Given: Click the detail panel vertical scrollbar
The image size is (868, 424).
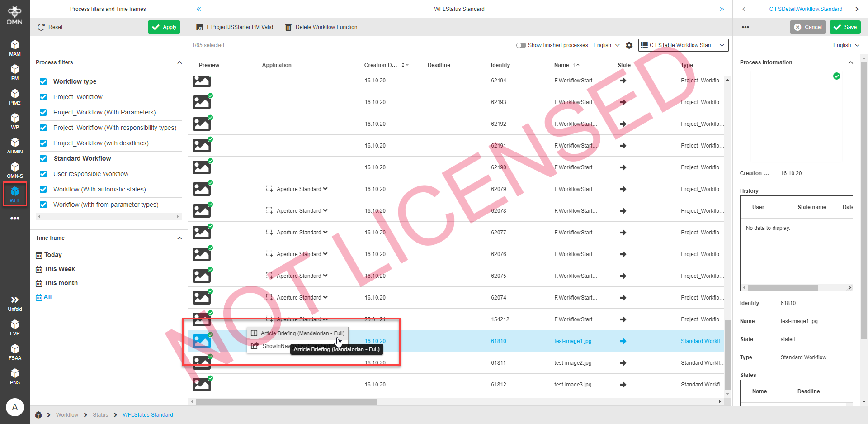Looking at the screenshot, I should click(x=864, y=200).
